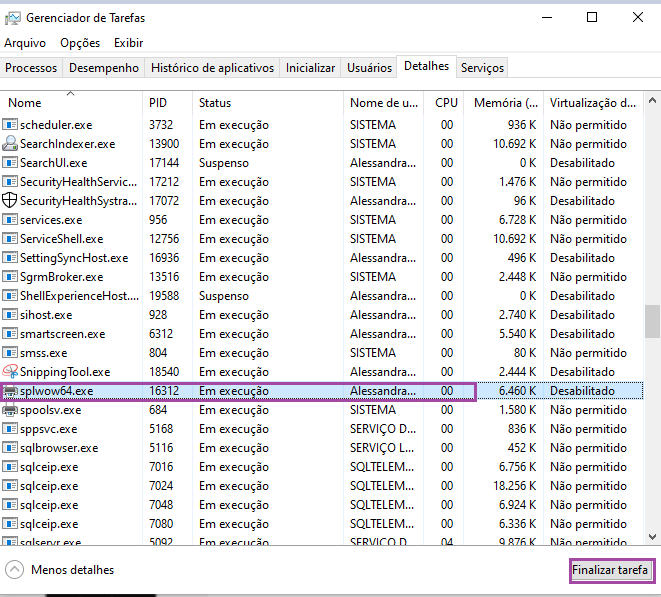661x597 pixels.
Task: Click the smss.exe process icon
Action: coord(10,352)
